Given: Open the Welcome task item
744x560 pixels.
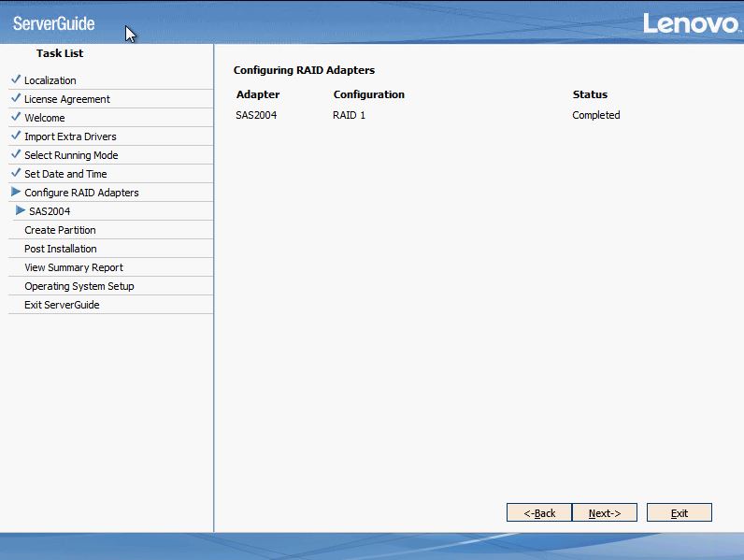Looking at the screenshot, I should (x=45, y=118).
